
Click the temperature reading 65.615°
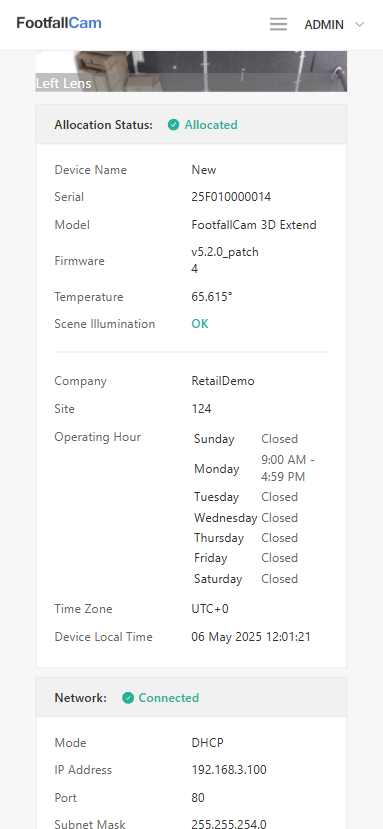tap(212, 297)
